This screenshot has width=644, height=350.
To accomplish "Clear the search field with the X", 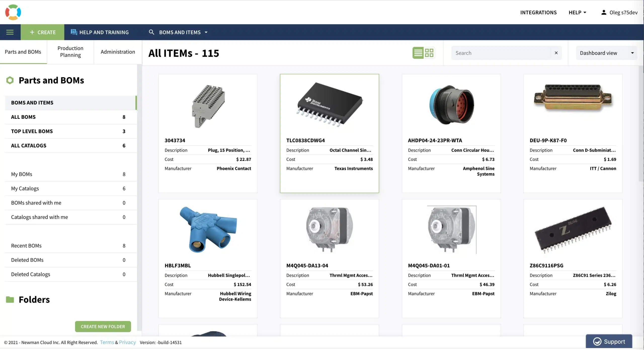I will coord(556,53).
